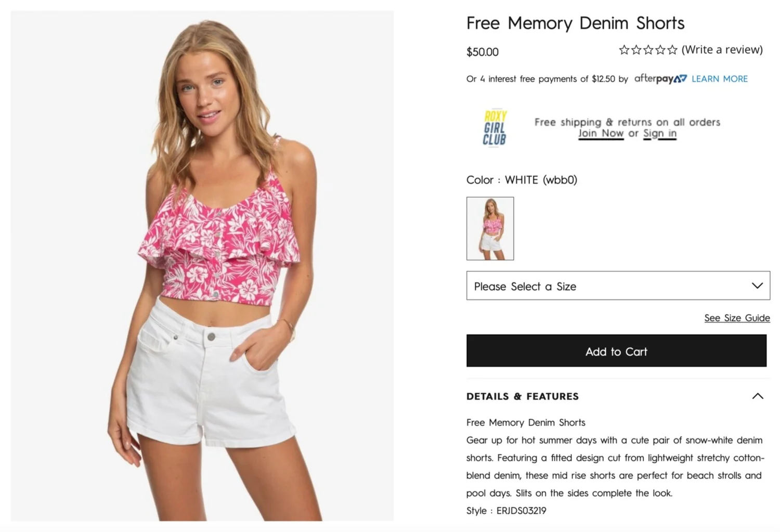Click the size dropdown arrow
Image resolution: width=780 pixels, height=532 pixels.
(757, 286)
